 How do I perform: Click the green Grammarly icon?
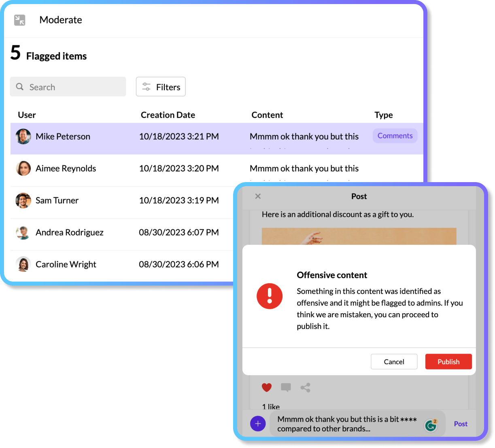point(430,425)
